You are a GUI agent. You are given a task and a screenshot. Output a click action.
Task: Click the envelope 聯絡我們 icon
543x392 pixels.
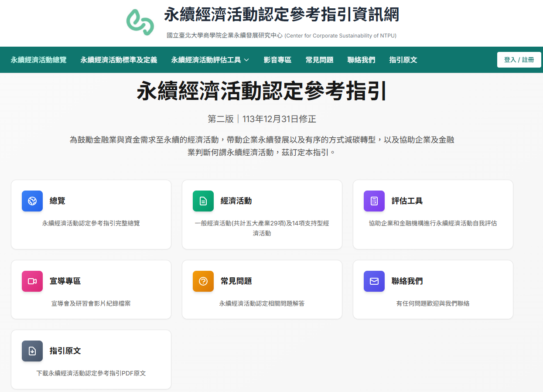click(x=374, y=281)
